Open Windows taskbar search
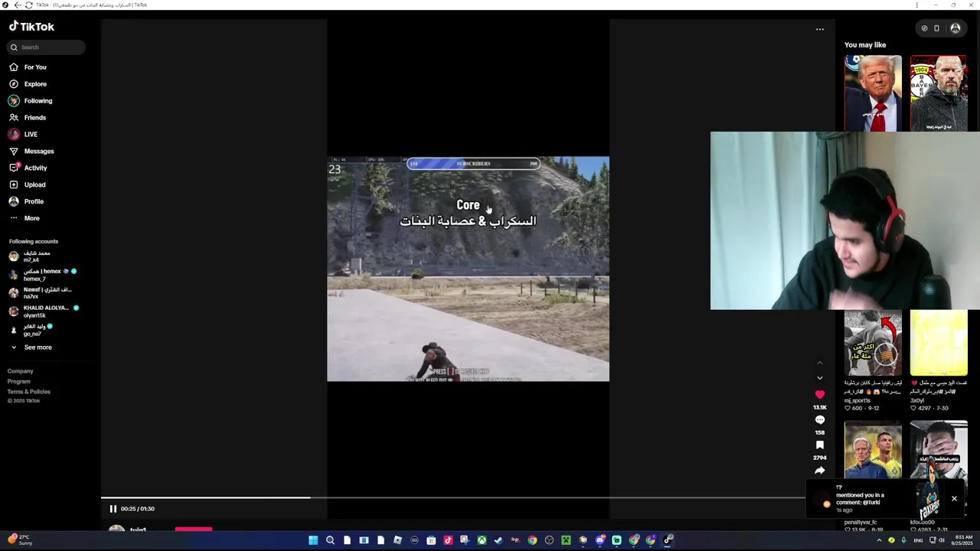The height and width of the screenshot is (551, 980). tap(330, 540)
